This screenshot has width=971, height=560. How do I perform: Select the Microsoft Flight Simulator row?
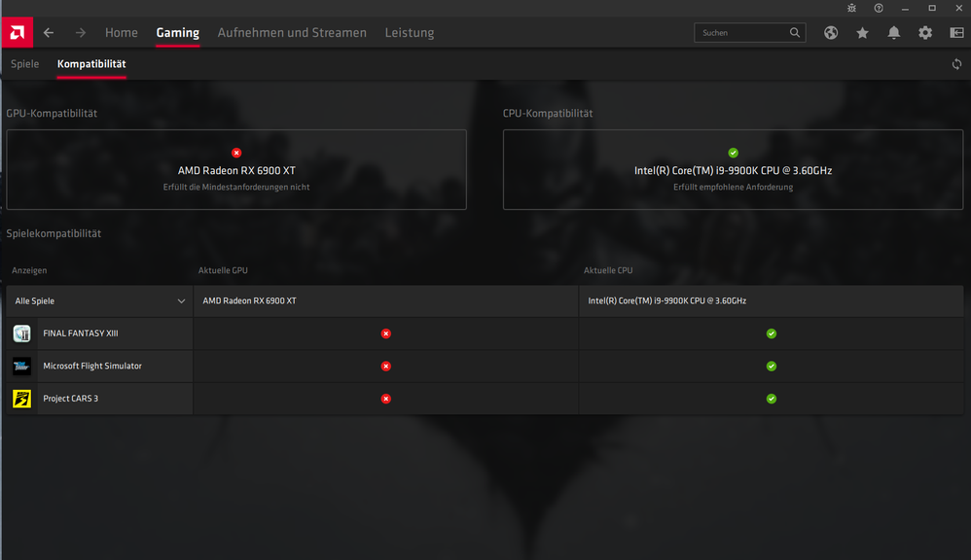[x=485, y=367]
